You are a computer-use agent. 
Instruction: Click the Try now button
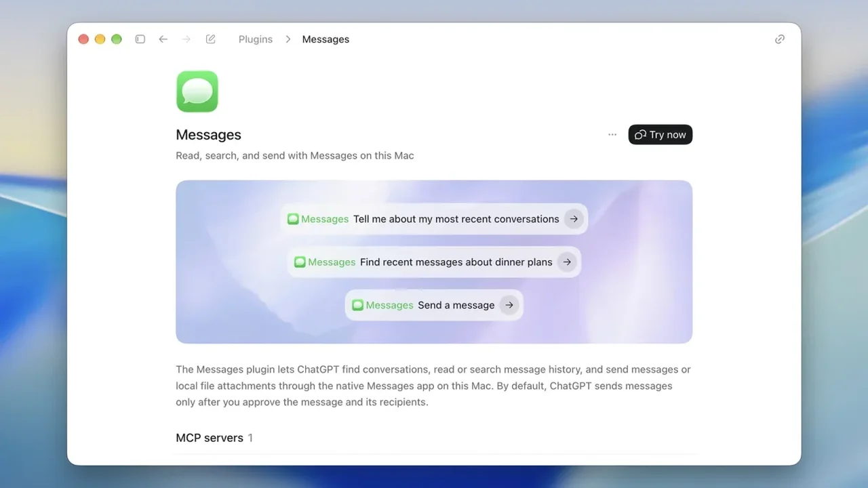tap(660, 135)
